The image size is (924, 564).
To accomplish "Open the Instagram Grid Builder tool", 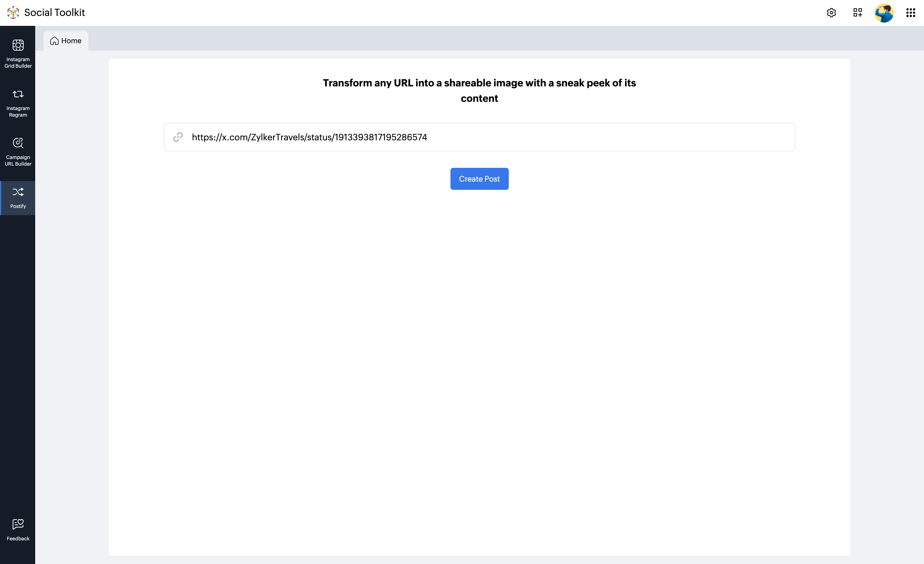I will point(18,54).
